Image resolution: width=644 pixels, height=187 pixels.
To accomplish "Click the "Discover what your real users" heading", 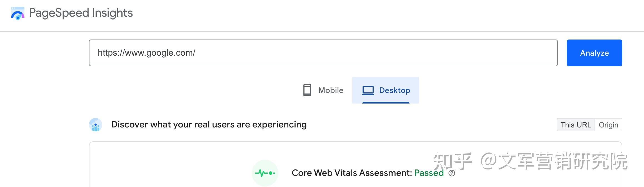I will click(209, 125).
